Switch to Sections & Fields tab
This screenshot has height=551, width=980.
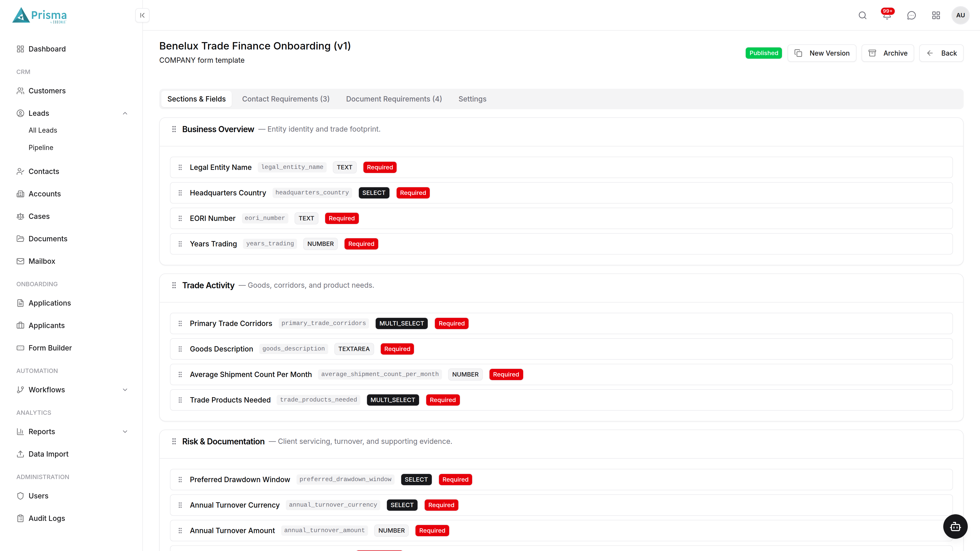(196, 99)
